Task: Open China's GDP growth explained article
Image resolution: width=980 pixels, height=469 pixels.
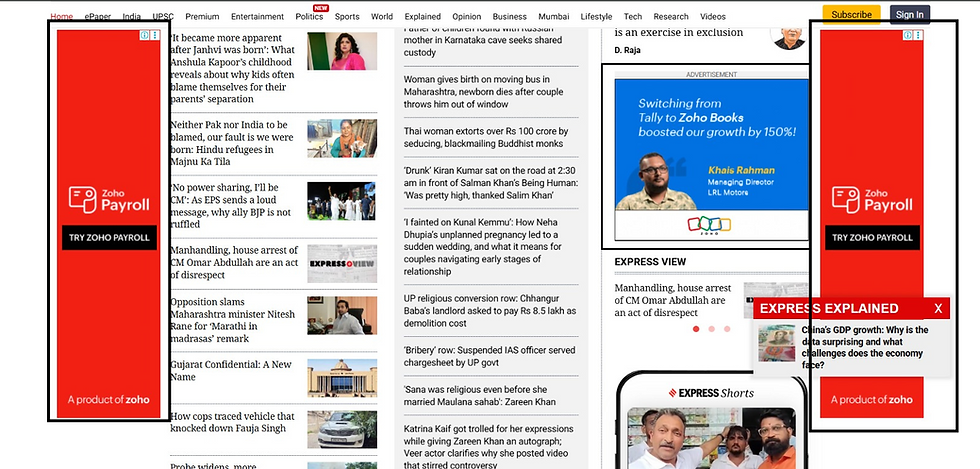Action: (865, 347)
